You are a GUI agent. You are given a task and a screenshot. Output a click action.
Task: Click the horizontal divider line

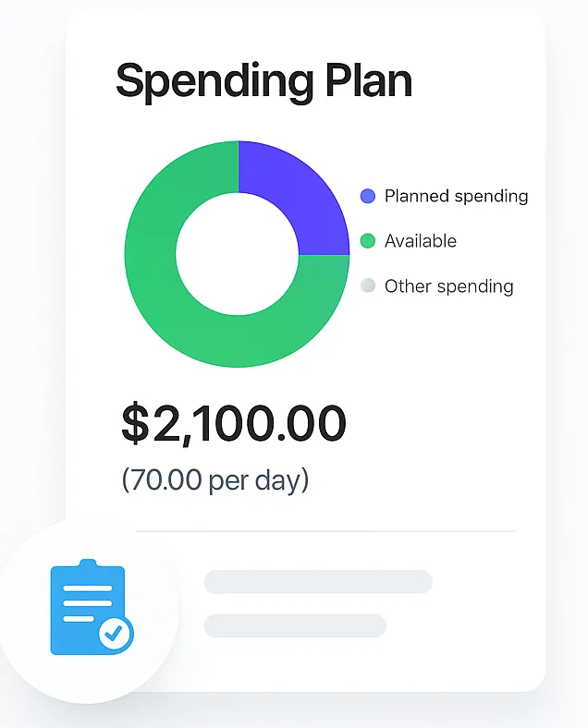click(325, 530)
